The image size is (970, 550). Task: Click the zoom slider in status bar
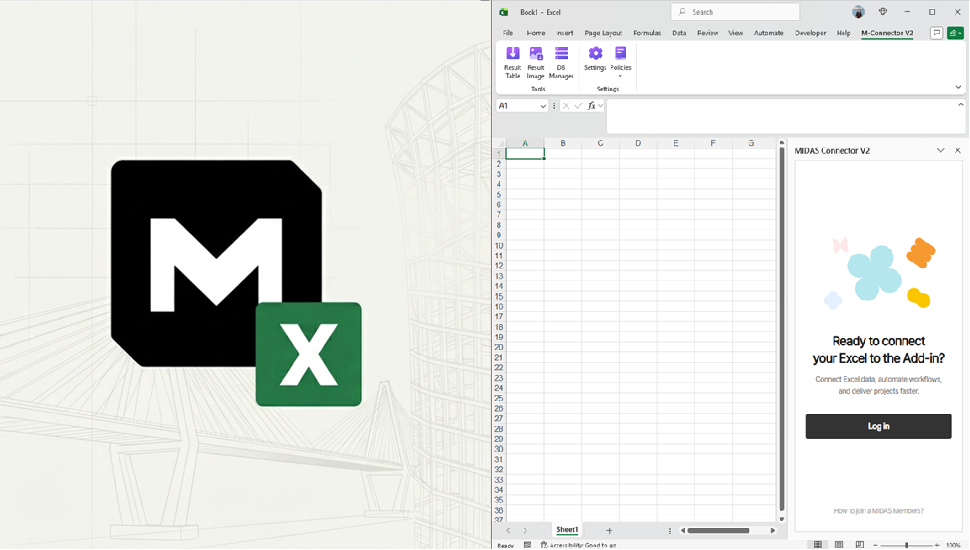point(906,545)
